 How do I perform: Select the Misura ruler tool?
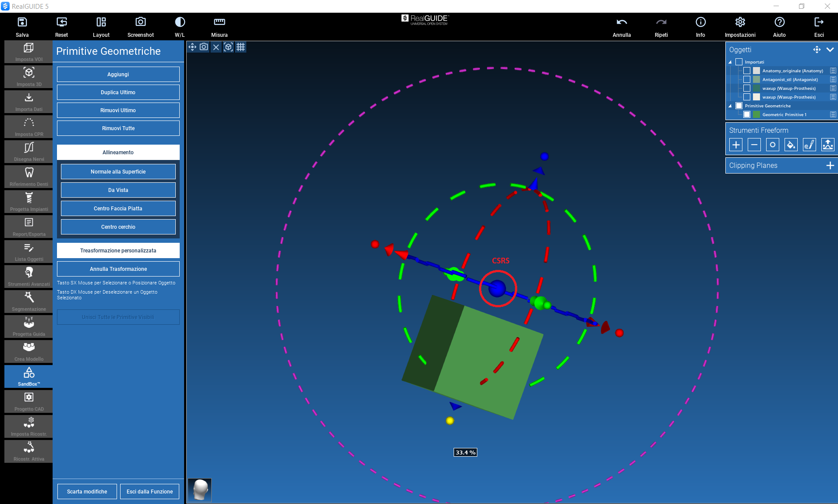point(219,22)
